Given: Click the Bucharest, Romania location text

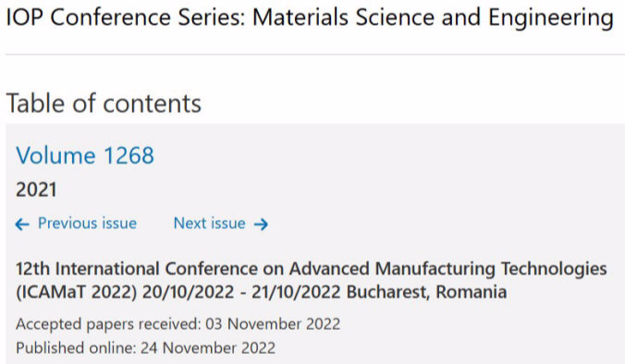Looking at the screenshot, I should click(426, 292).
